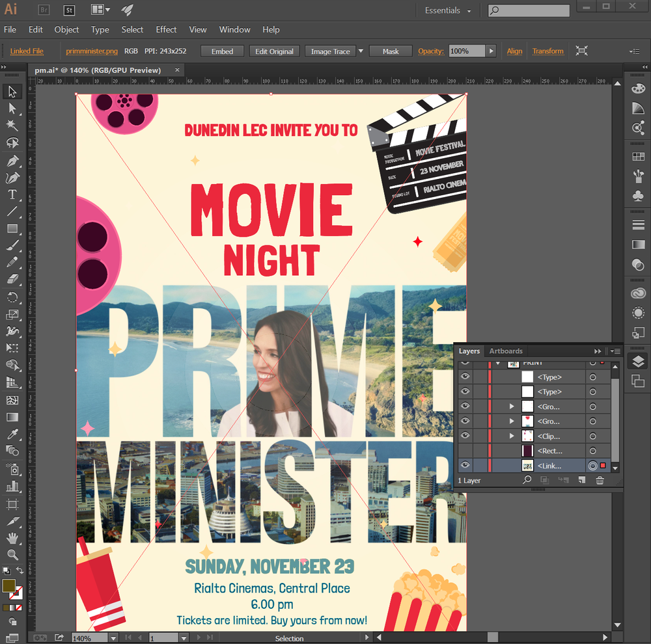Hide the Clip group layer visibility
Screen dimensions: 651x644
click(x=465, y=436)
